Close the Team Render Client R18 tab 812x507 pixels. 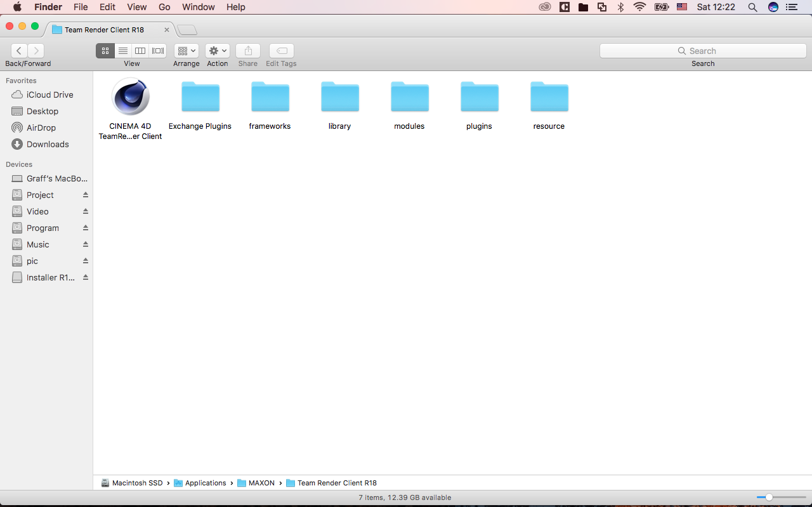point(167,30)
